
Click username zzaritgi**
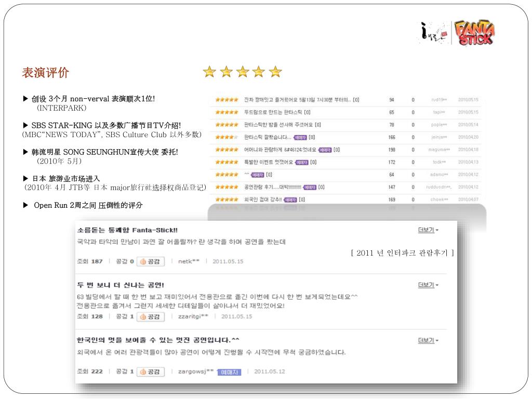pyautogui.click(x=193, y=316)
